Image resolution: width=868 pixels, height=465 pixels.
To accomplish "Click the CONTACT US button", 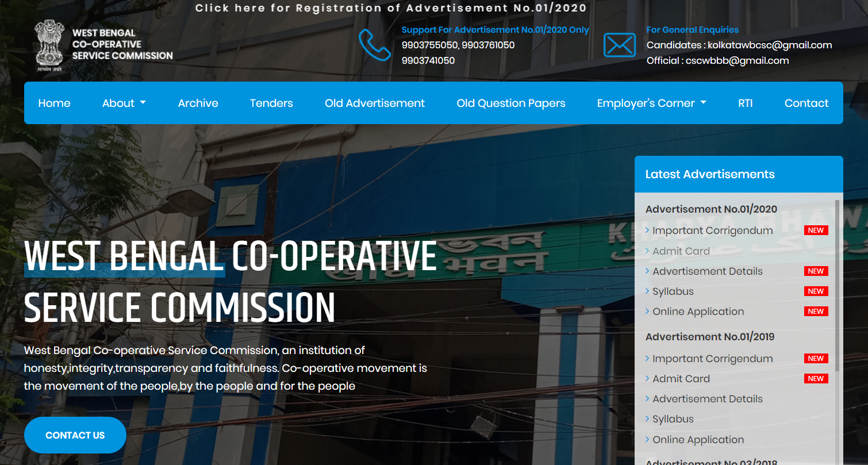I will tap(75, 435).
